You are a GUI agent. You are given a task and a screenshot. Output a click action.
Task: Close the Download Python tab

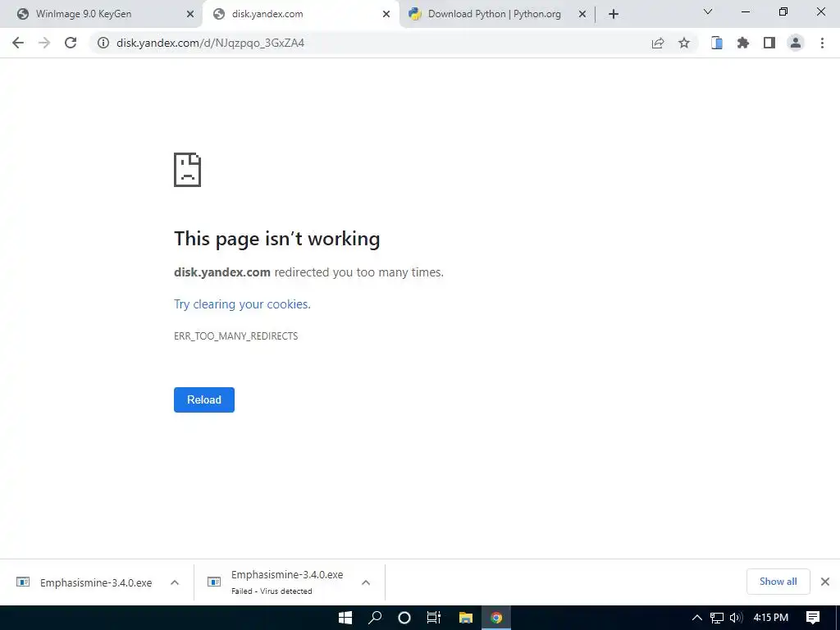[582, 15]
